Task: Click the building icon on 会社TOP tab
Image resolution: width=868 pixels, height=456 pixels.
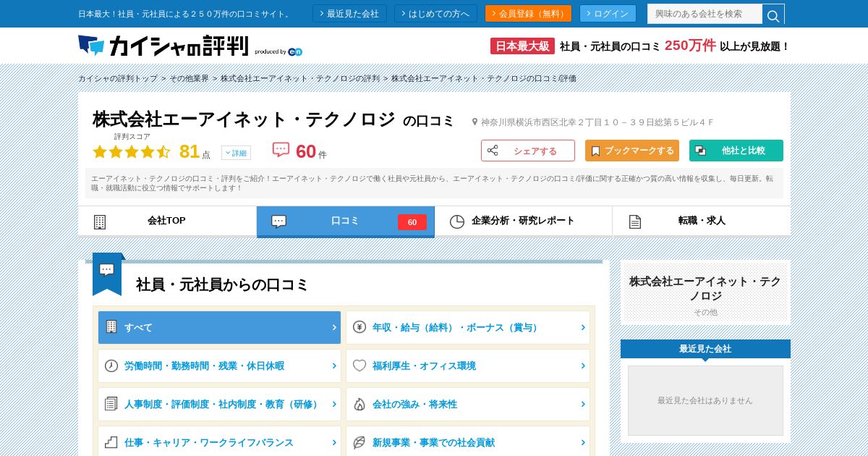Action: click(100, 221)
